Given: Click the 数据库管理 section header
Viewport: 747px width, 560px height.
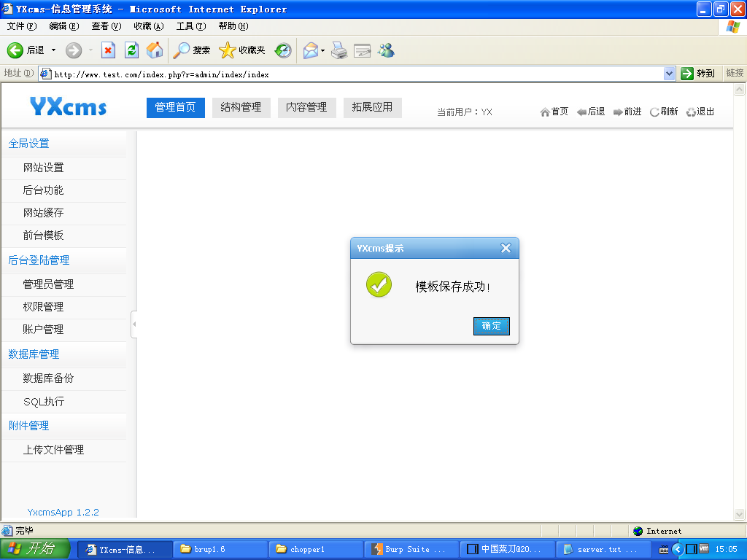Looking at the screenshot, I should pos(34,354).
